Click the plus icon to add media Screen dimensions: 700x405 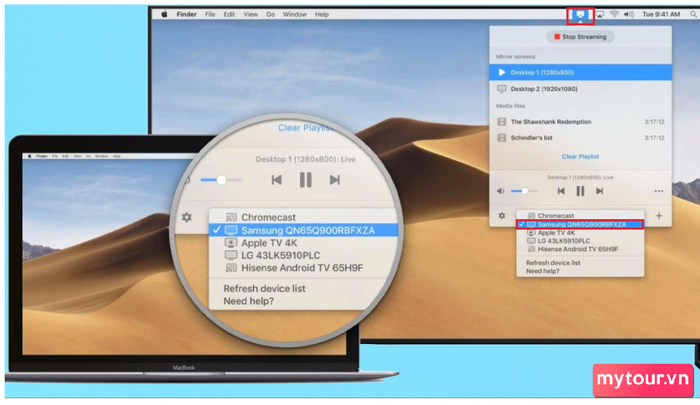659,216
